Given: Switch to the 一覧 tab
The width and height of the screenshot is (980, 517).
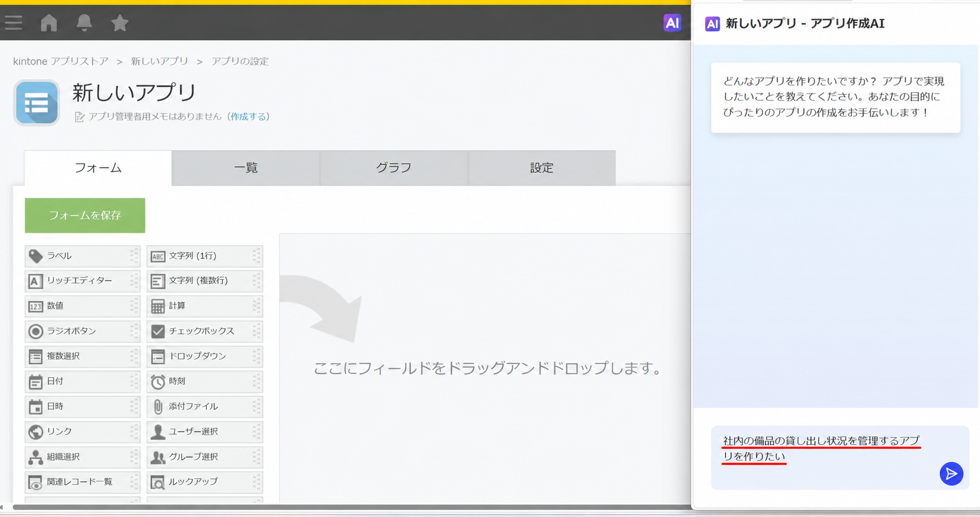Looking at the screenshot, I should (246, 168).
